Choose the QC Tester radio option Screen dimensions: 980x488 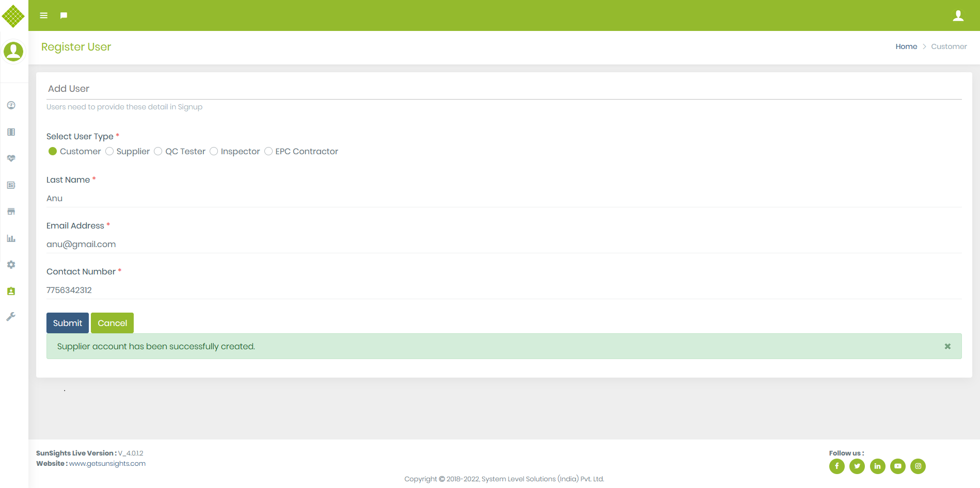click(158, 151)
